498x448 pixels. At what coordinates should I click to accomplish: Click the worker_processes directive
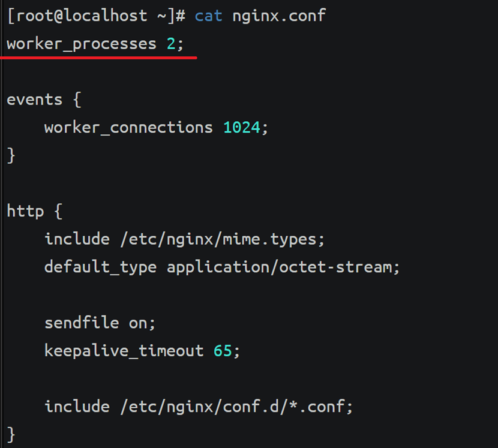[x=82, y=44]
